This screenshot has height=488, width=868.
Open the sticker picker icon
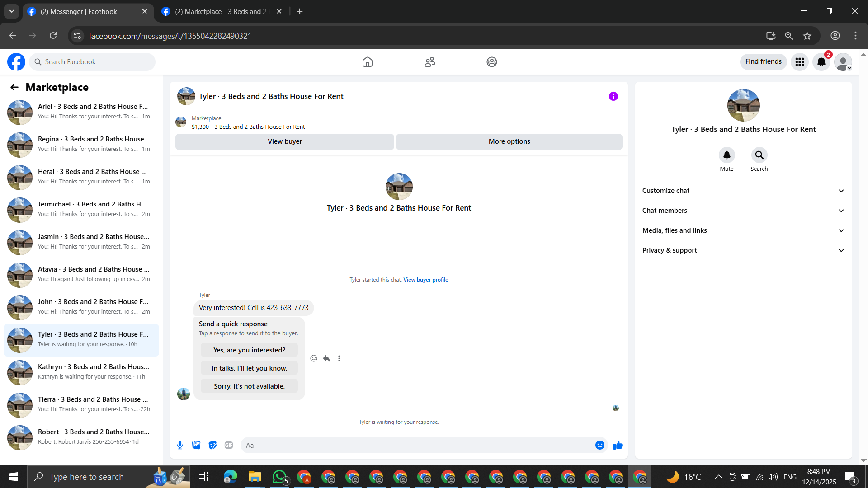212,445
